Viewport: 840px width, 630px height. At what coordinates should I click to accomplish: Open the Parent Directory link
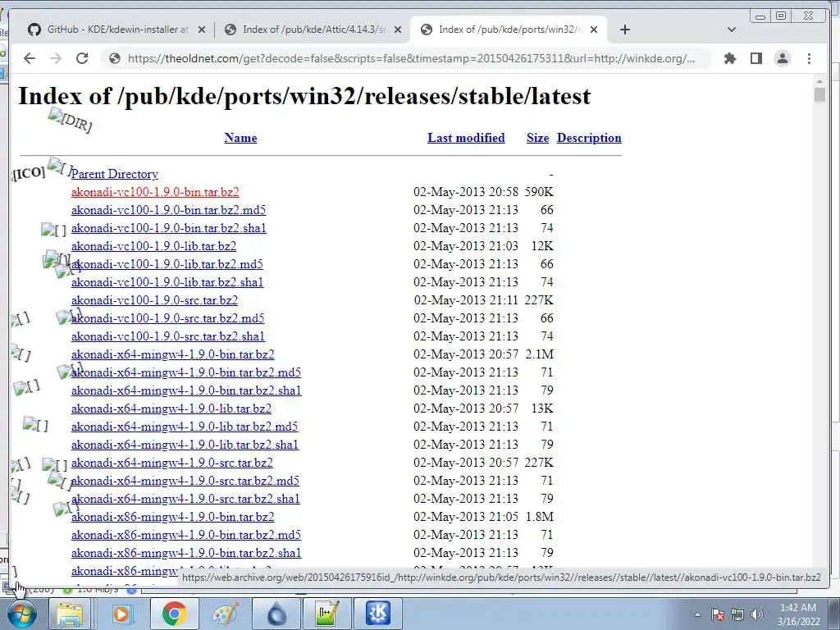pos(115,174)
